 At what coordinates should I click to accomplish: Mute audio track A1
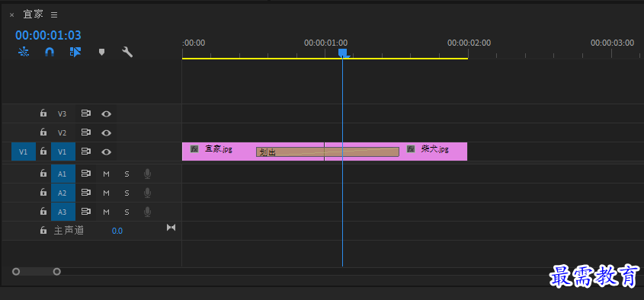pyautogui.click(x=107, y=174)
